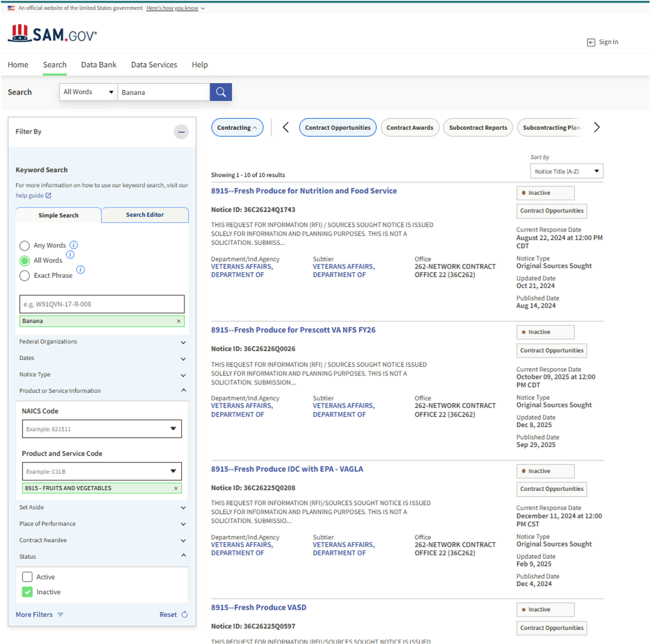Select the All Words radio button
Screen dimensions: 650x644
pos(25,261)
